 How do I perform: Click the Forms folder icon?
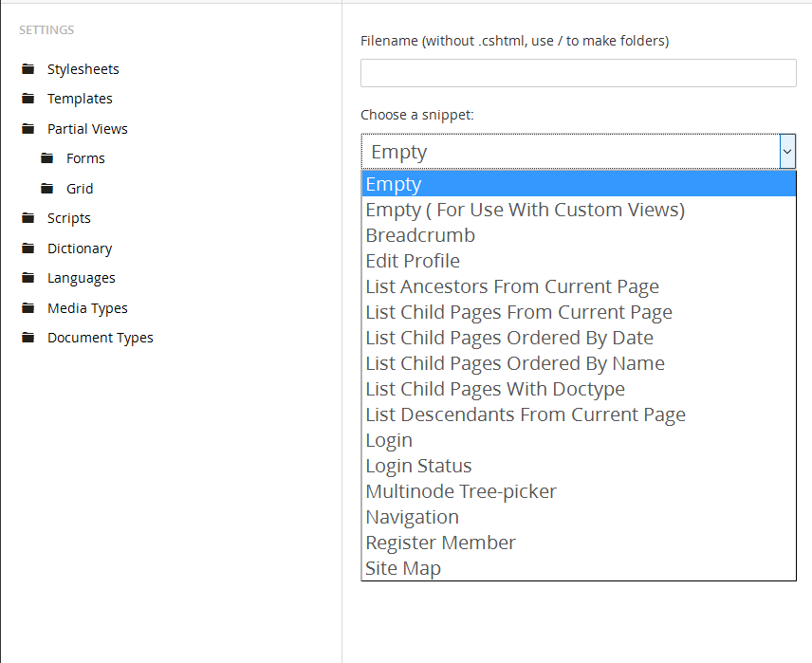(x=46, y=158)
